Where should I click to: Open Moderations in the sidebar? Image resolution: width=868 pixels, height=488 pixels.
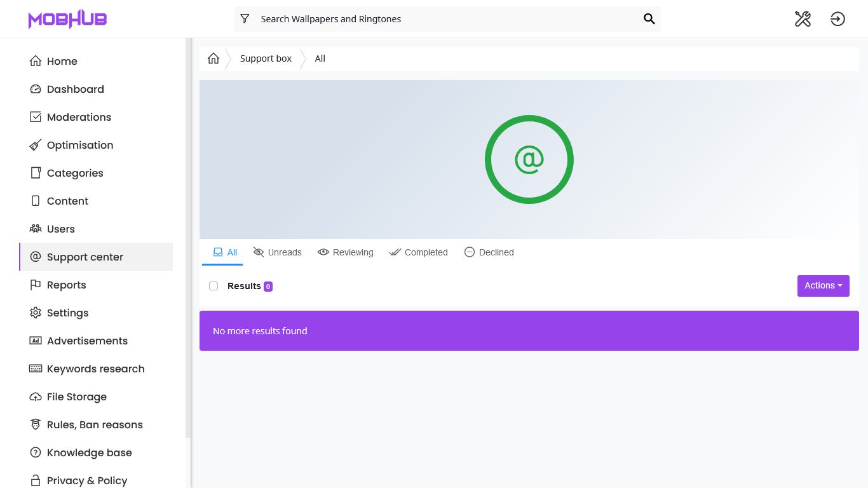click(x=79, y=117)
